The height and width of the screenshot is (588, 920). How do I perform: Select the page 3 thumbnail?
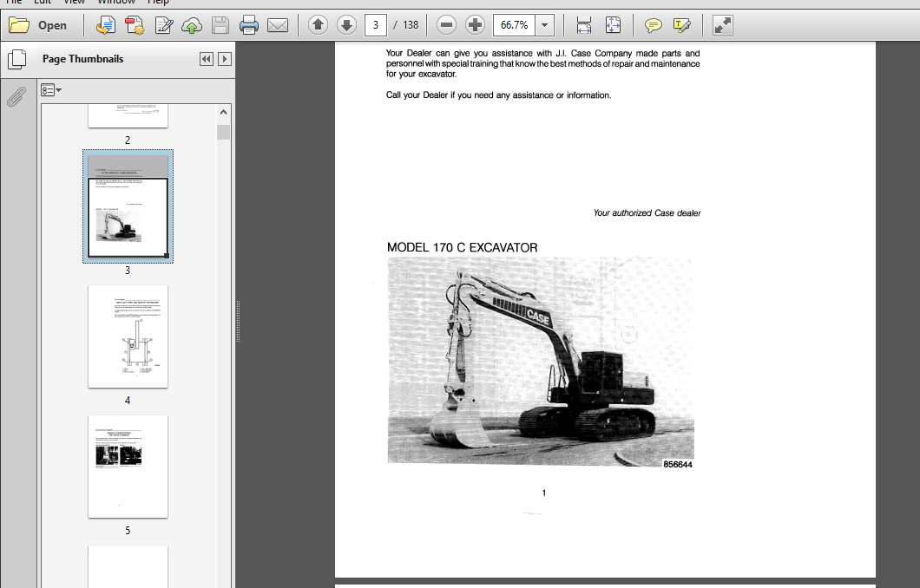coord(128,206)
